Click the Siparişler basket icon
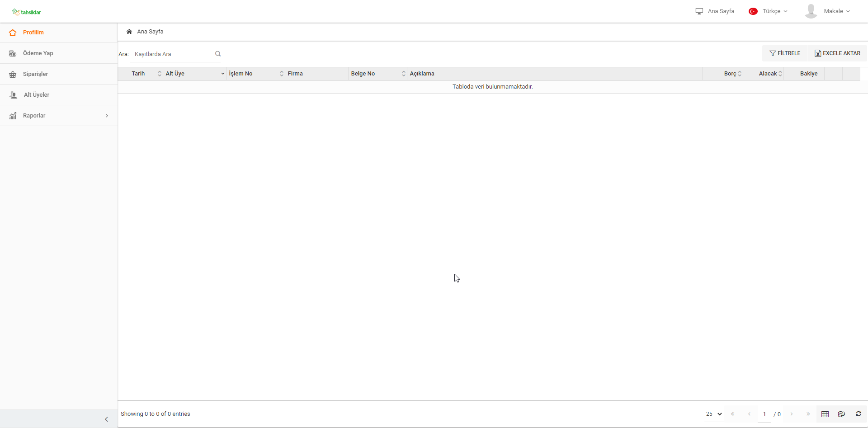868x428 pixels. tap(13, 74)
